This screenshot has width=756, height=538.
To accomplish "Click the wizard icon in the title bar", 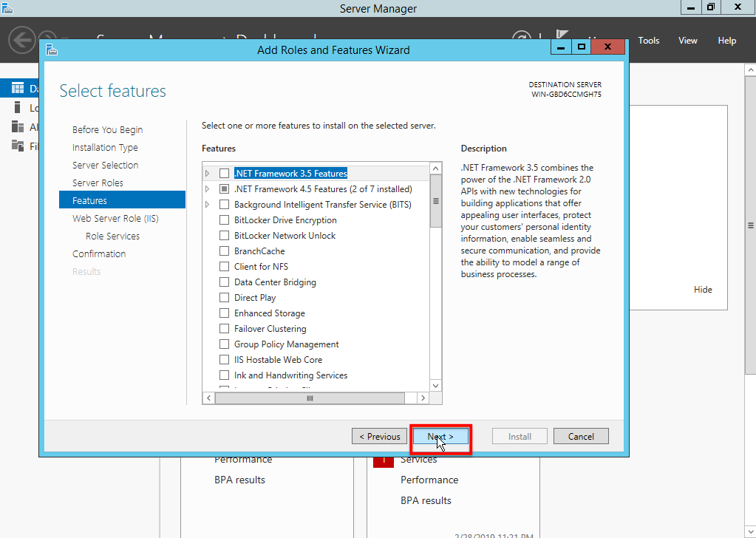I will coord(52,50).
